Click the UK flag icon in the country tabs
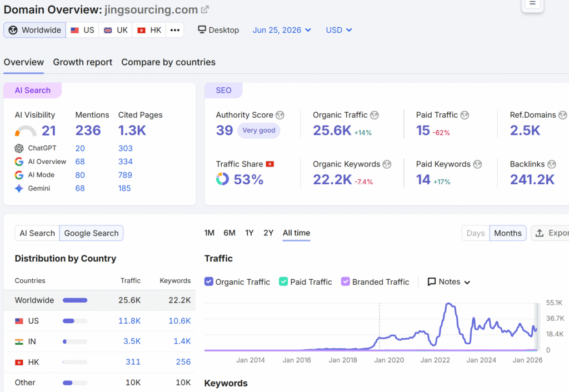The image size is (569, 392). pos(108,30)
